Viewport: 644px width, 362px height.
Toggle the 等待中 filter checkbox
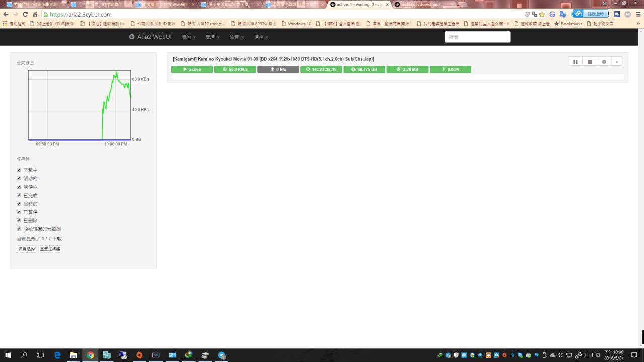(19, 187)
